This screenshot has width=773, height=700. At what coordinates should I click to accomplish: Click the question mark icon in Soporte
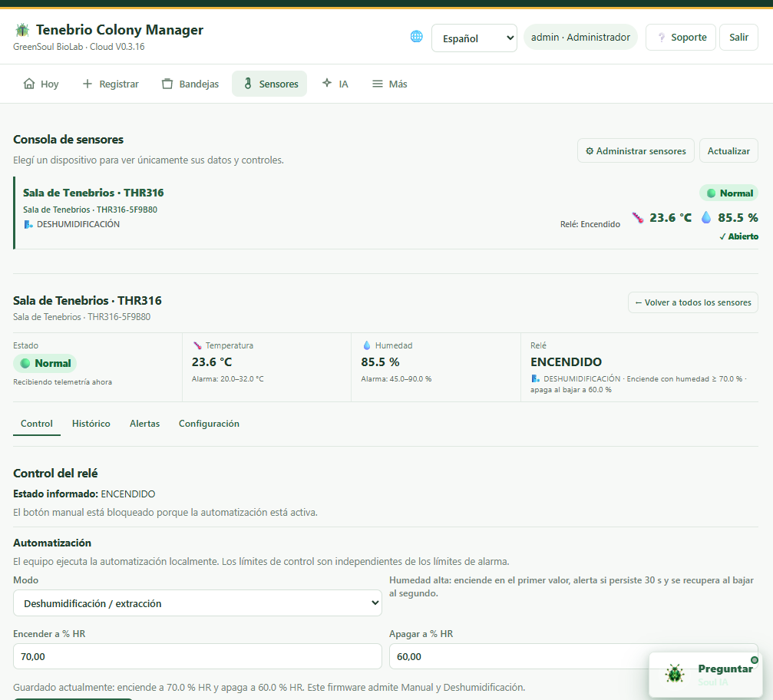click(662, 38)
